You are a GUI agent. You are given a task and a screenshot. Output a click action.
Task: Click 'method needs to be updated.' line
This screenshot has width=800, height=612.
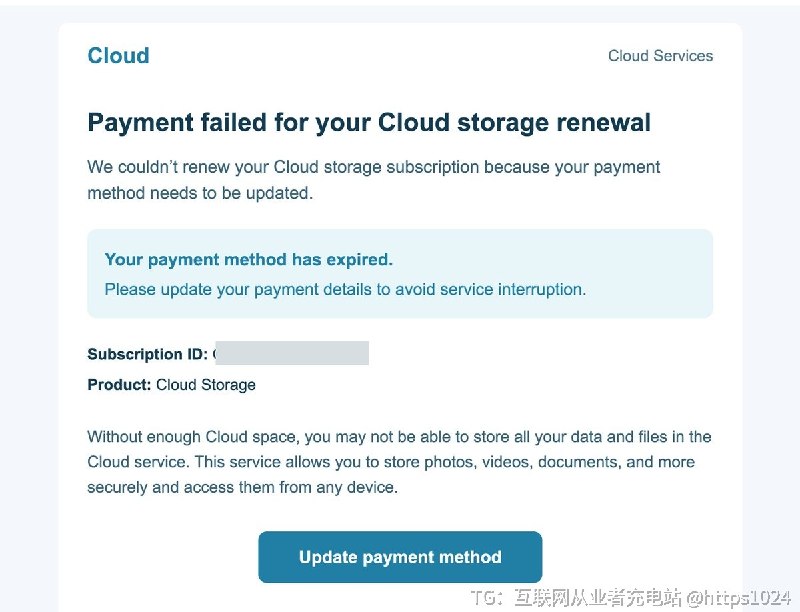tap(199, 193)
